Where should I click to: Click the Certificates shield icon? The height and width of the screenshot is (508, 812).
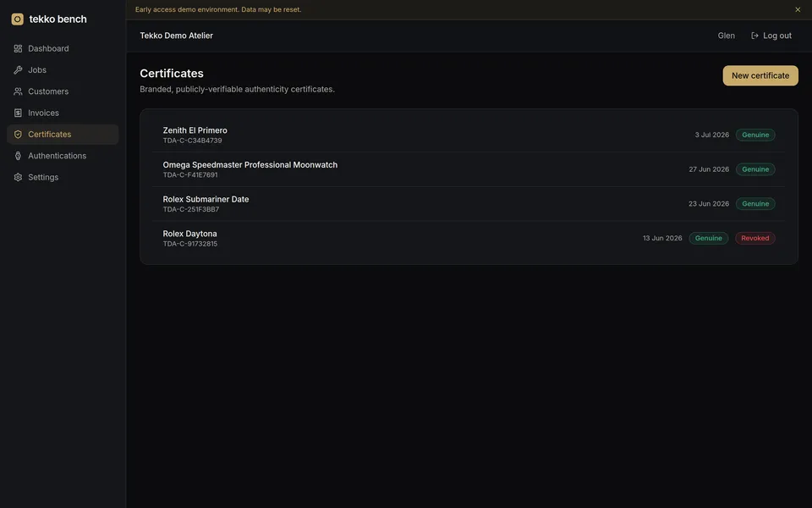point(18,135)
